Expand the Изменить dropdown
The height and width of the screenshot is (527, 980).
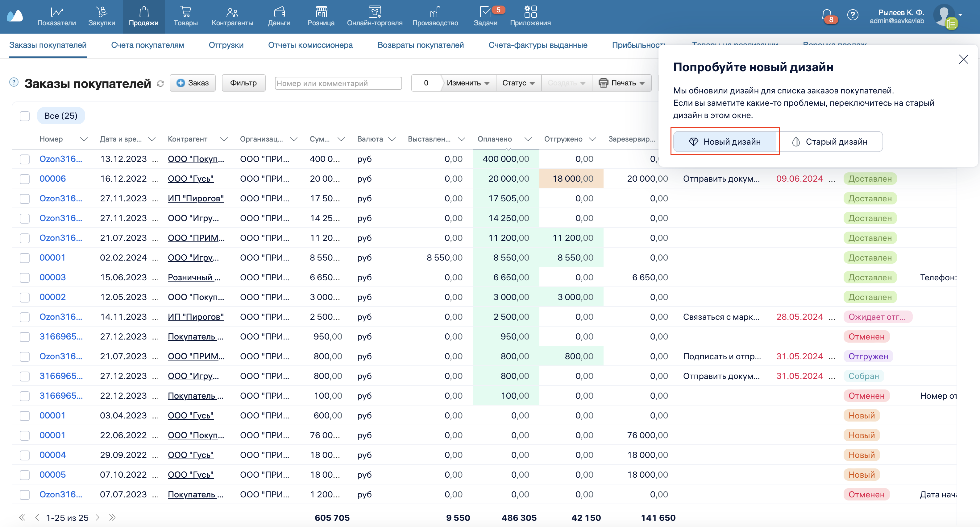[467, 83]
